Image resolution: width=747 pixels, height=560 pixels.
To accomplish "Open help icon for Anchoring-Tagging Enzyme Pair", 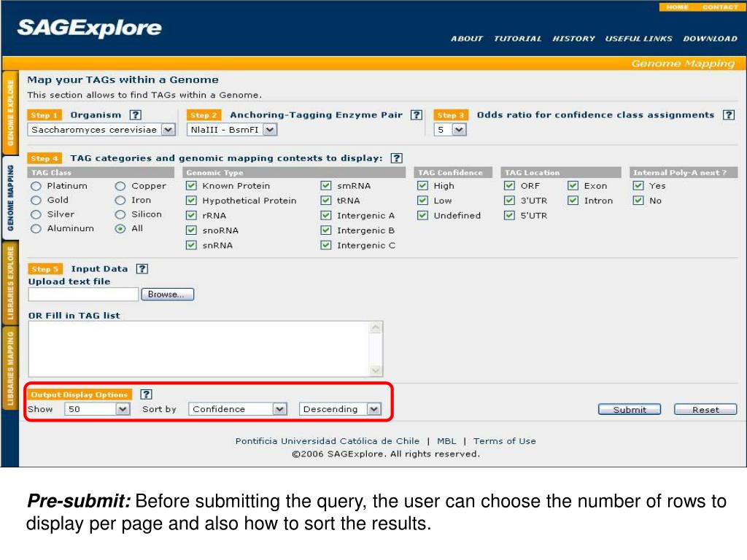I will [417, 114].
